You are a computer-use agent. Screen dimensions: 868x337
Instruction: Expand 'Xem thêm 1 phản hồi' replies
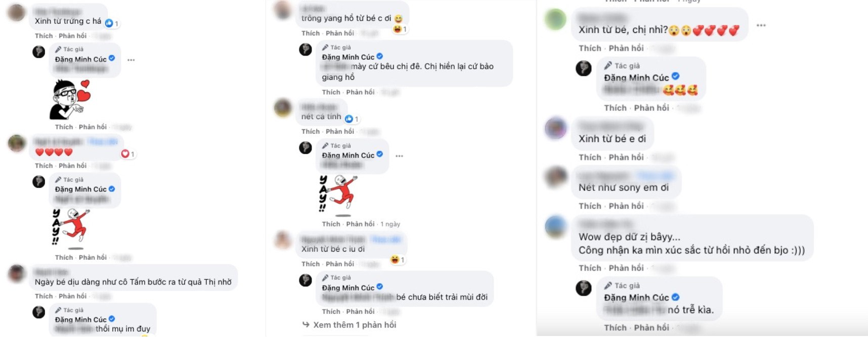349,325
